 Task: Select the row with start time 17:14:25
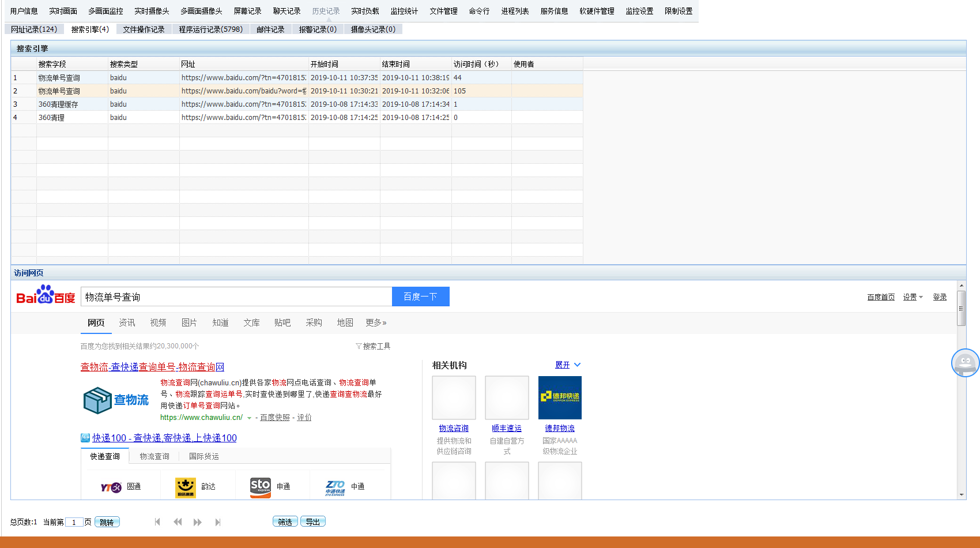point(297,117)
